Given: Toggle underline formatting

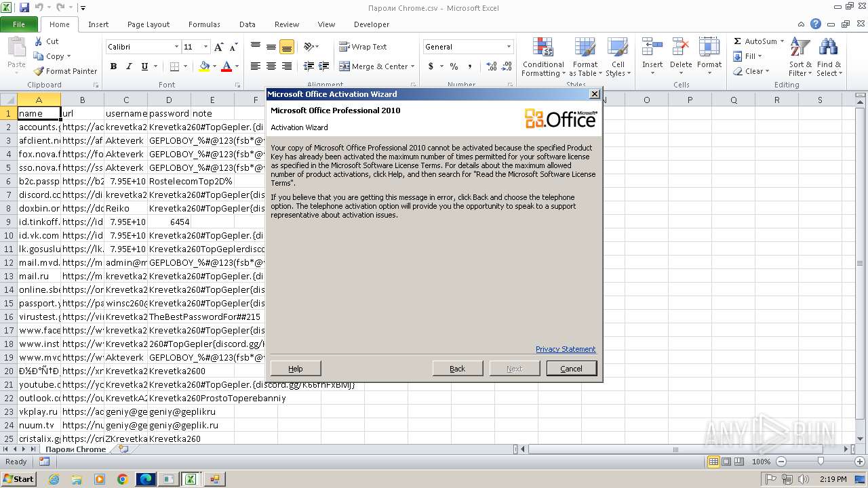Looking at the screenshot, I should (144, 66).
